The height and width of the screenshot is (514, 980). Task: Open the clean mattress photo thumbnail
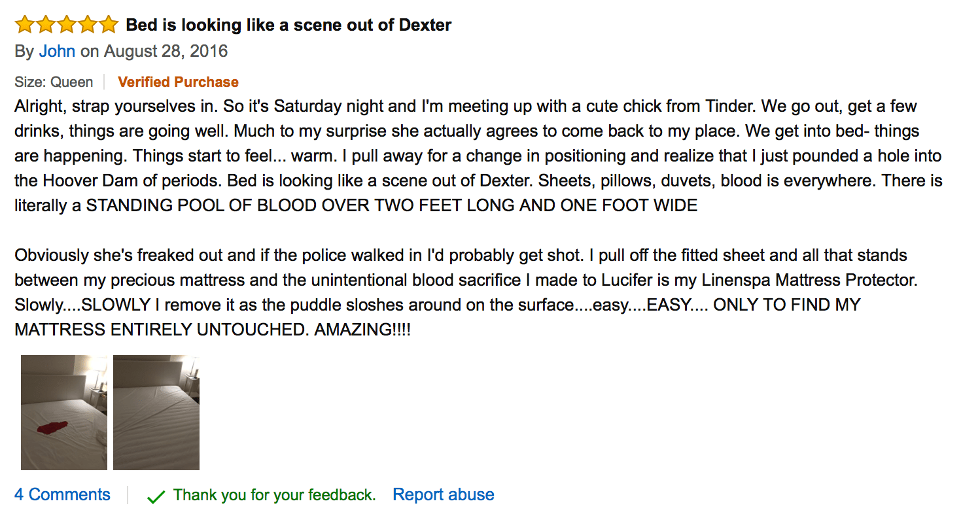[156, 413]
